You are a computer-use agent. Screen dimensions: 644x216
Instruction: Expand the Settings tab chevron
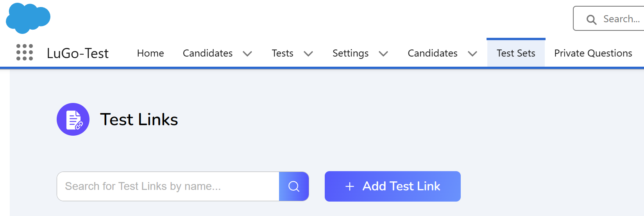point(383,54)
